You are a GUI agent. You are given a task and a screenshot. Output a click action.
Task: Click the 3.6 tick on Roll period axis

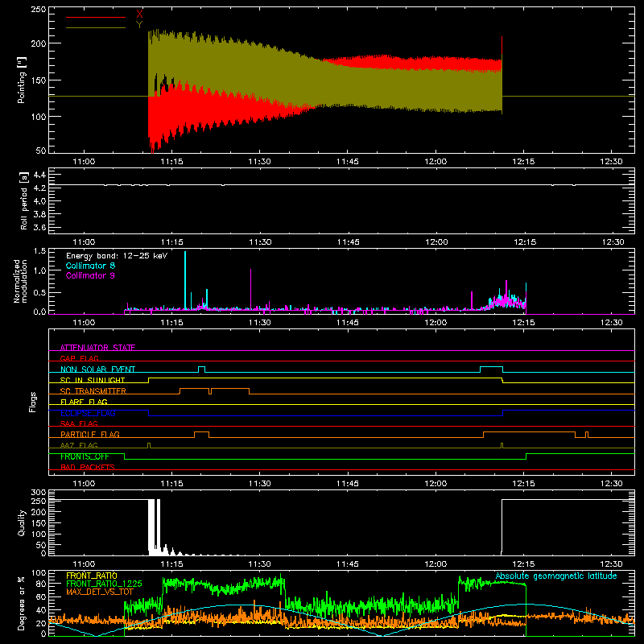coord(39,227)
